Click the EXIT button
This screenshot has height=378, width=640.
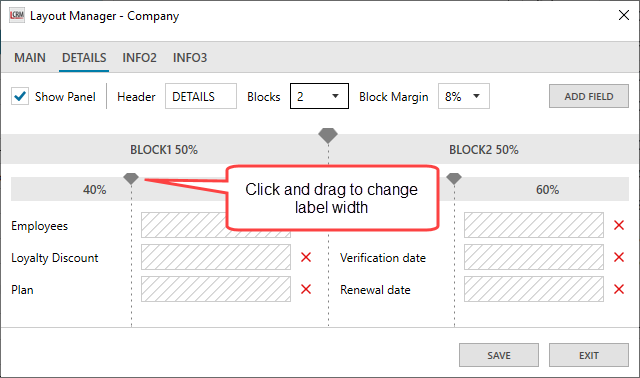[x=589, y=355]
